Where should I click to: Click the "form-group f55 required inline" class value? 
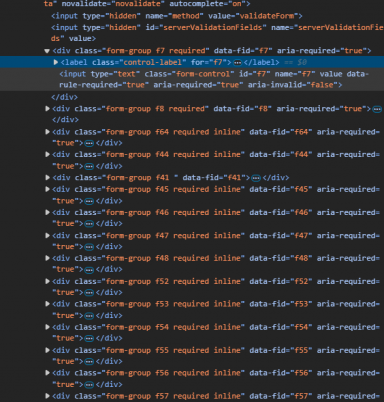(173, 350)
